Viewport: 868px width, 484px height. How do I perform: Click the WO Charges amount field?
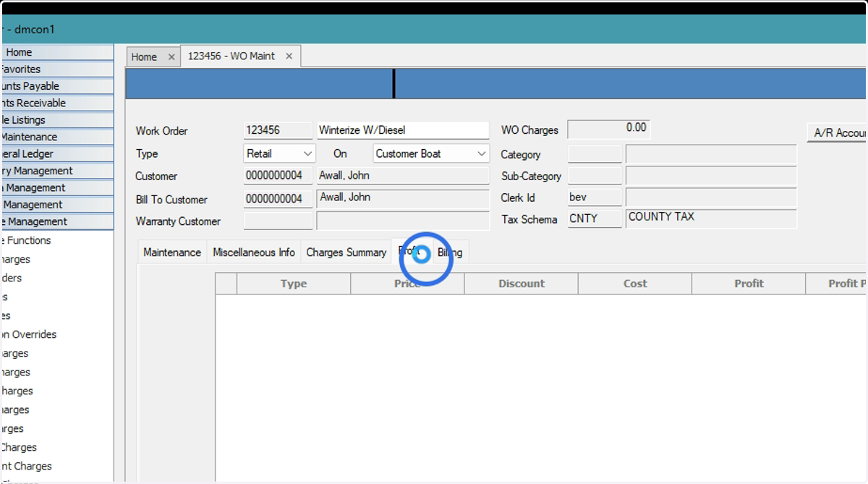(x=608, y=129)
